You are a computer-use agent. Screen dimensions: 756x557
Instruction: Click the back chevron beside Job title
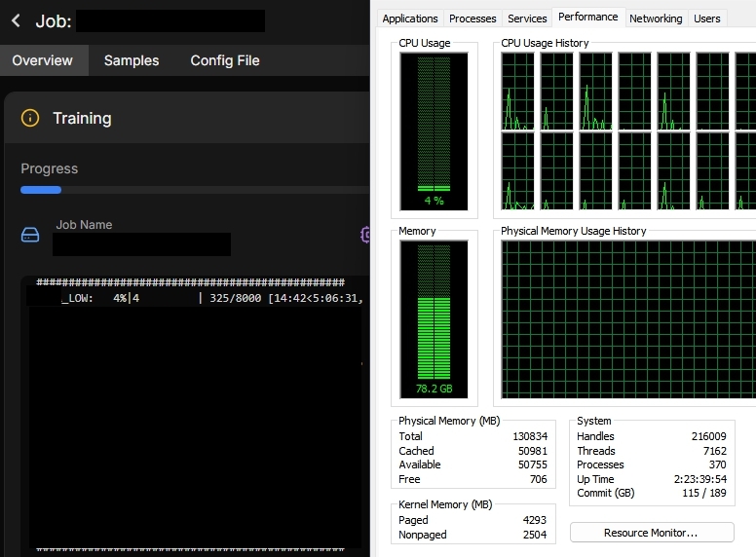pos(16,20)
